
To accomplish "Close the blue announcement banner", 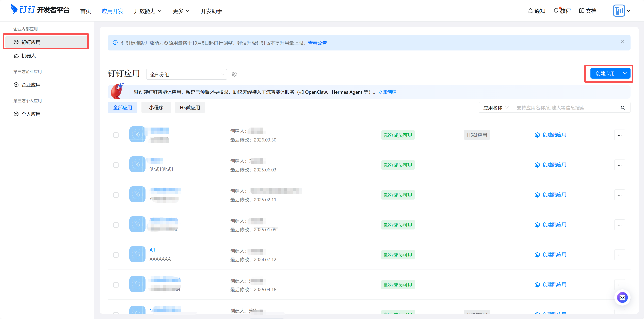I will coord(622,42).
